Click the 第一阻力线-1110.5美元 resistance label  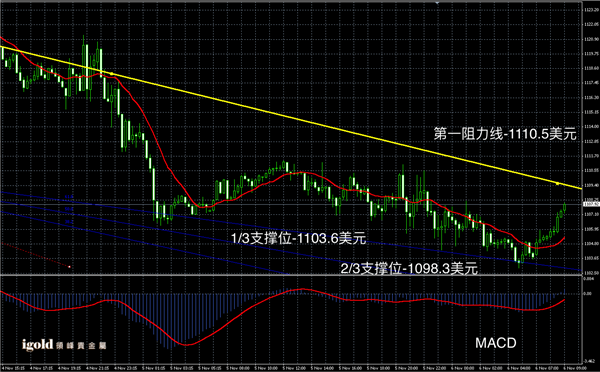(505, 134)
